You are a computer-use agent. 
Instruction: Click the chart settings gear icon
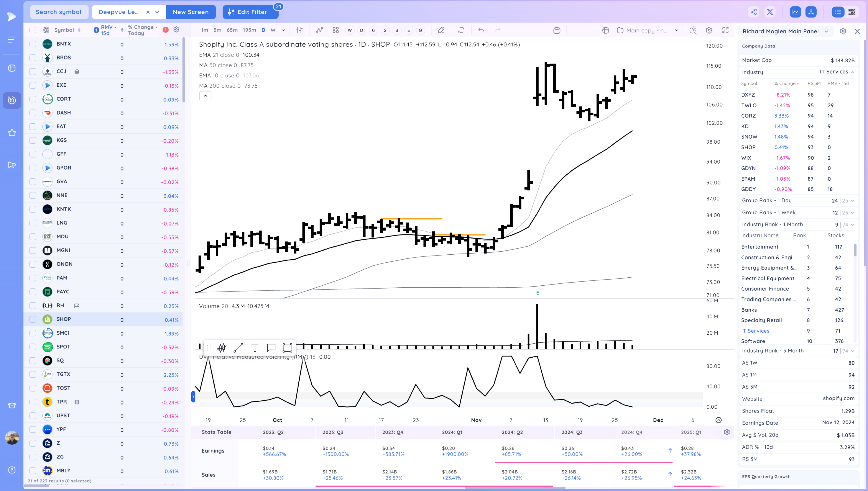709,30
